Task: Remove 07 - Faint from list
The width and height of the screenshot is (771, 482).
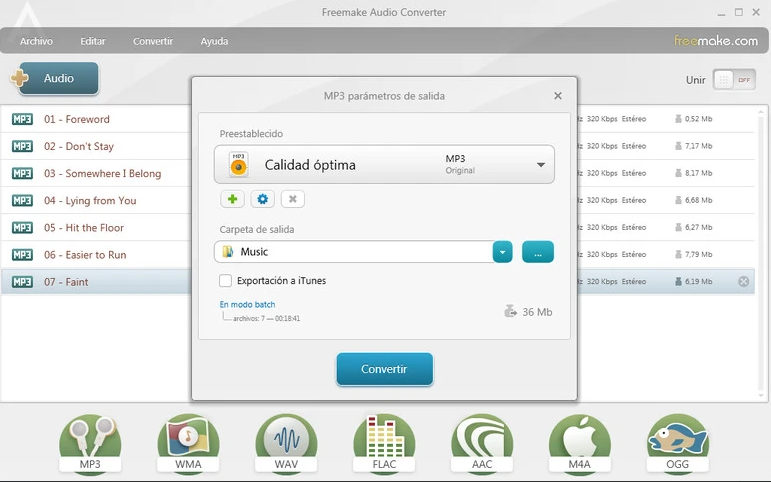Action: tap(743, 281)
